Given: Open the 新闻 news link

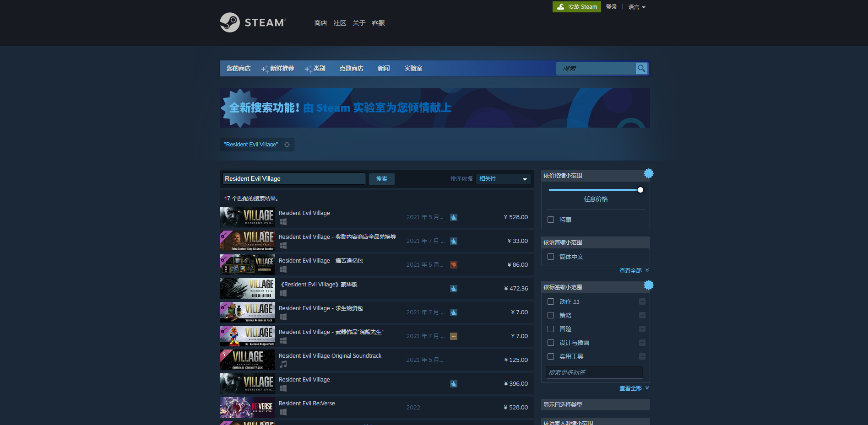Looking at the screenshot, I should click(384, 68).
